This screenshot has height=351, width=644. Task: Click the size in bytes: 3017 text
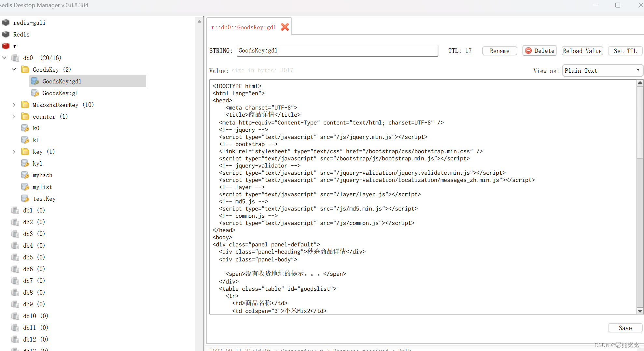(262, 70)
